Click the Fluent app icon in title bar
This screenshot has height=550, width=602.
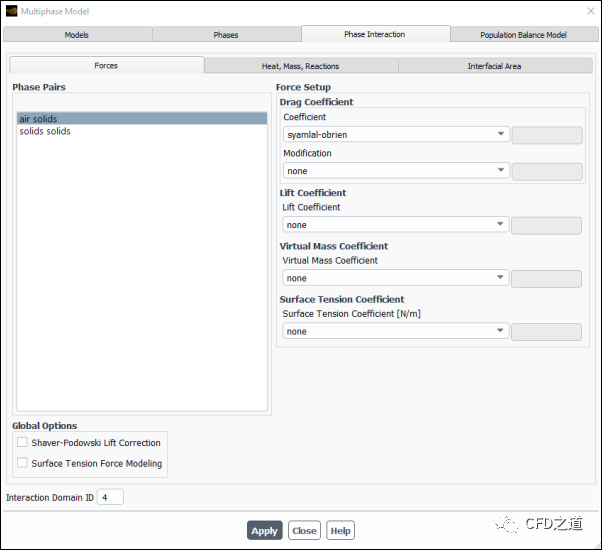pyautogui.click(x=12, y=11)
